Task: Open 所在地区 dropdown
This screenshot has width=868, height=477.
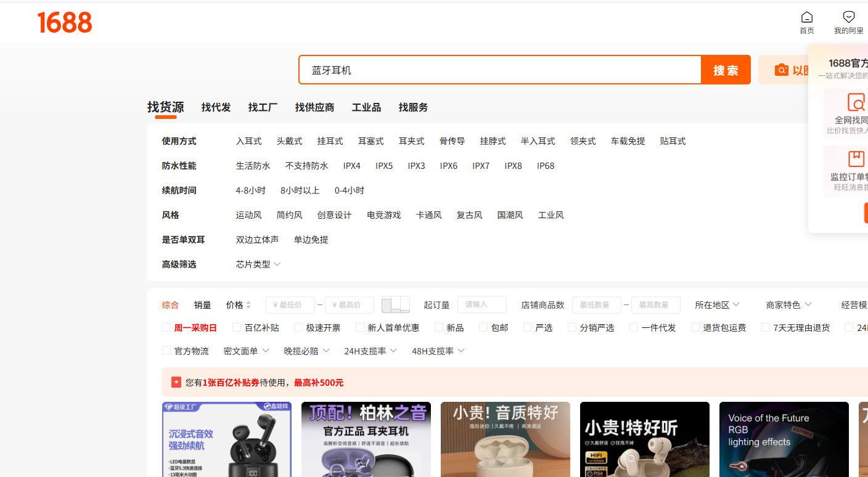Action: [x=717, y=305]
